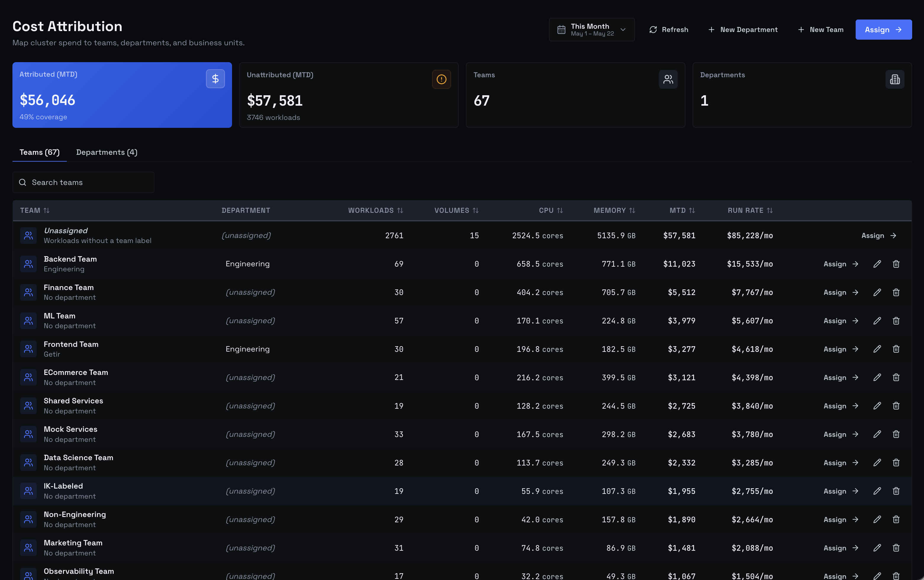Delete the Frontend Team via trash icon
Screen dimensions: 924x580
point(896,349)
